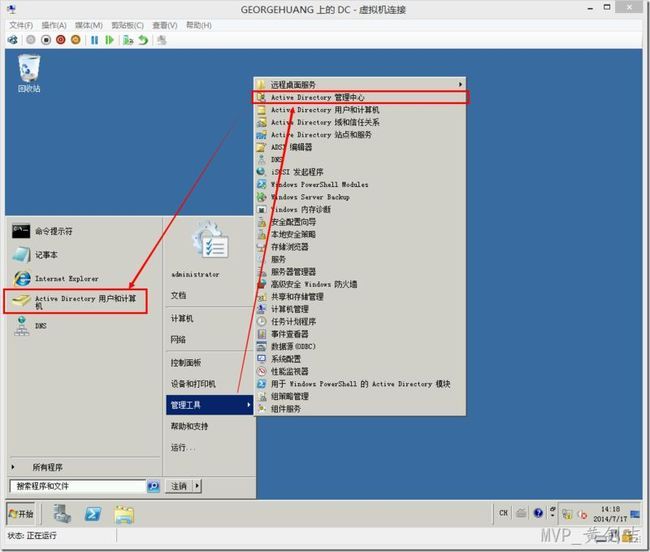Click the Turn Off VM toolbar icon

click(x=46, y=40)
